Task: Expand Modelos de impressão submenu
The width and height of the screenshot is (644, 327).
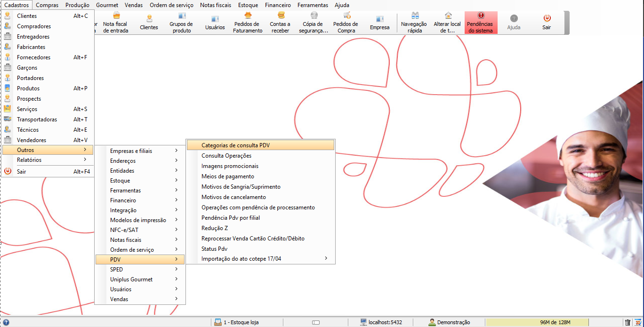Action: tap(140, 220)
